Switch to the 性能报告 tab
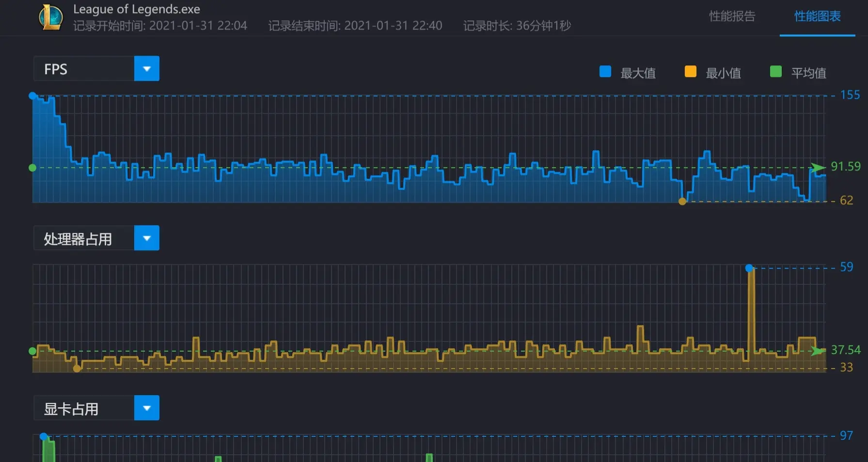This screenshot has height=462, width=868. [732, 16]
